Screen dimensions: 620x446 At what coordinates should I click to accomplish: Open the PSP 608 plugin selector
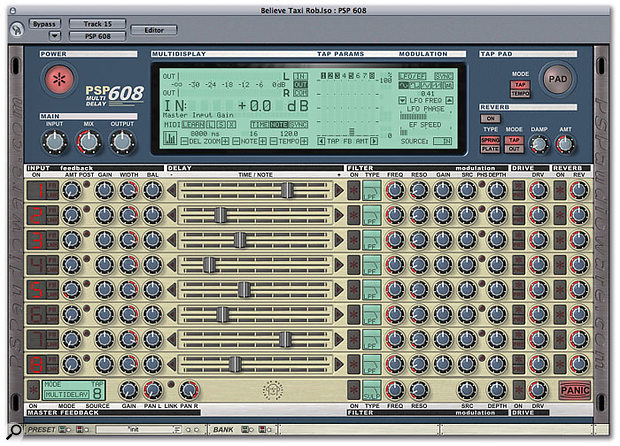click(97, 36)
